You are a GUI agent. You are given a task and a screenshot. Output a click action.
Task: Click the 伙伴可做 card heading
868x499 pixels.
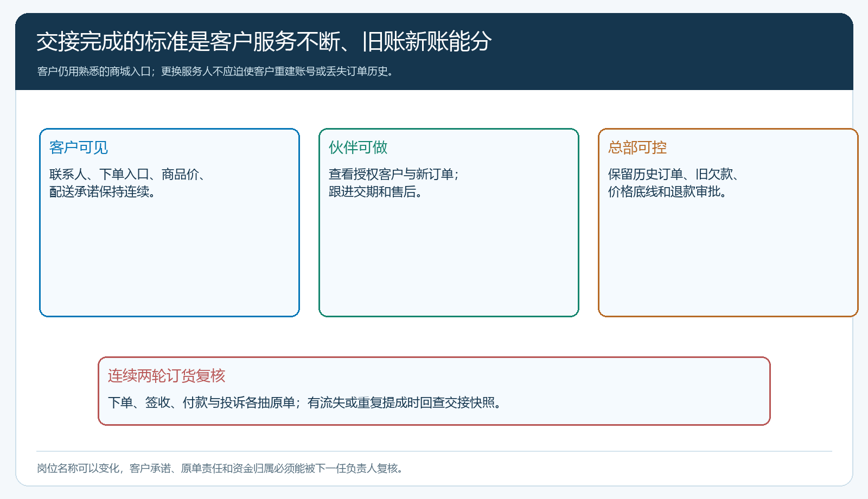[x=358, y=148]
